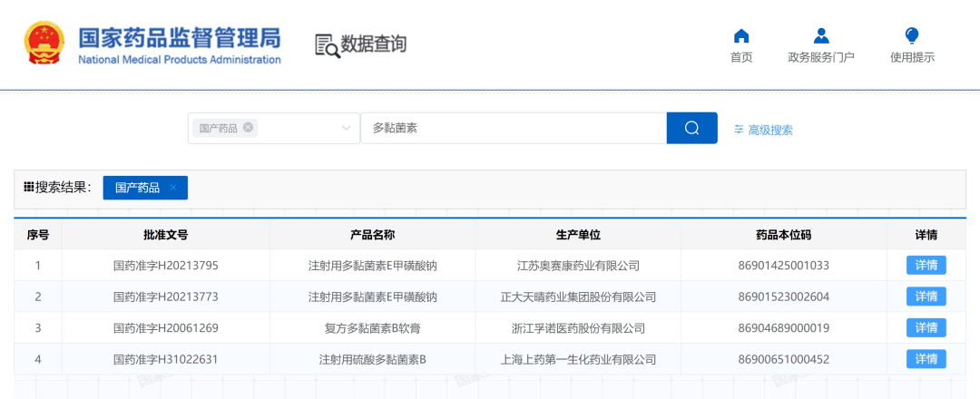Screen dimensions: 980x399
Task: Open 使用提示 via the lightbulb icon
Action: pos(912,35)
